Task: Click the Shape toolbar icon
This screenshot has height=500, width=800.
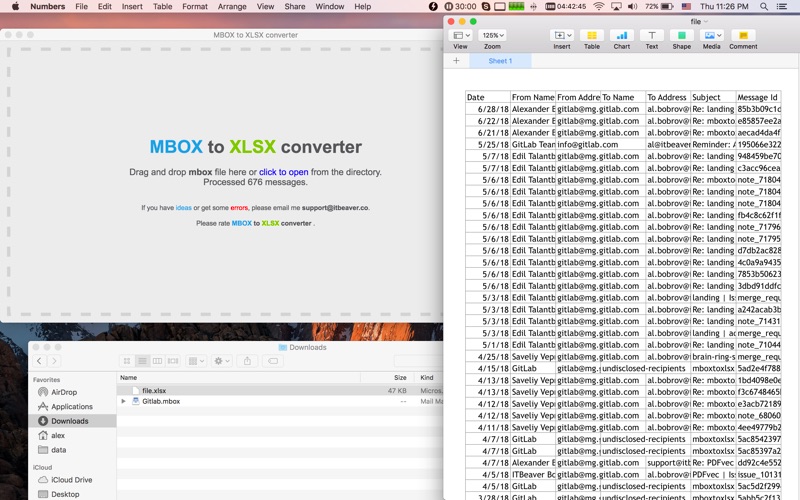Action: 682,35
